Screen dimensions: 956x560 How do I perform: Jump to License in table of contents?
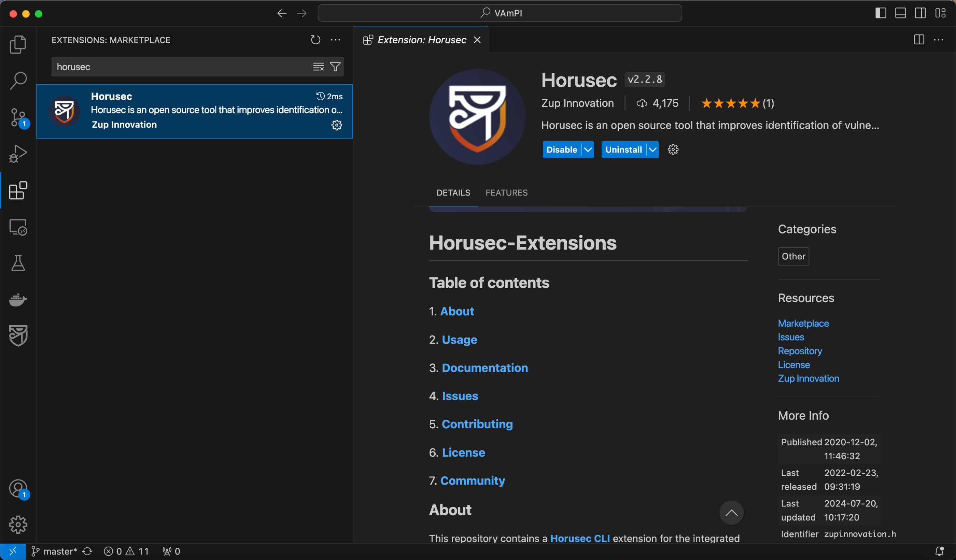click(x=463, y=452)
